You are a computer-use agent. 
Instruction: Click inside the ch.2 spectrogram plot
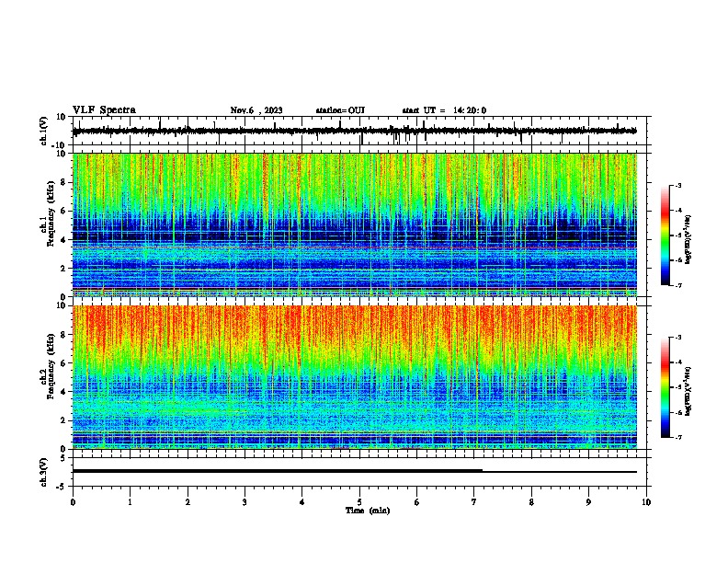point(355,377)
